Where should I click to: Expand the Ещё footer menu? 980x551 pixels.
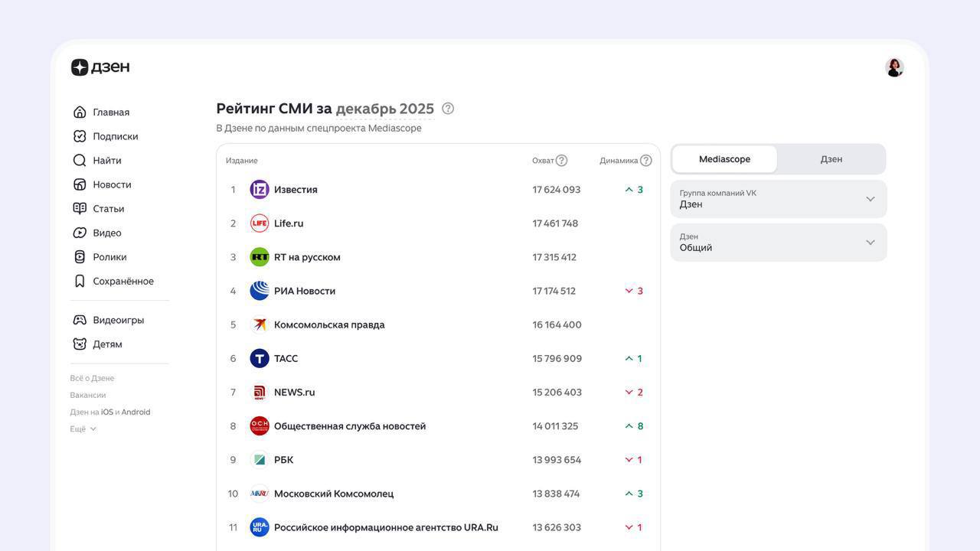coord(83,429)
